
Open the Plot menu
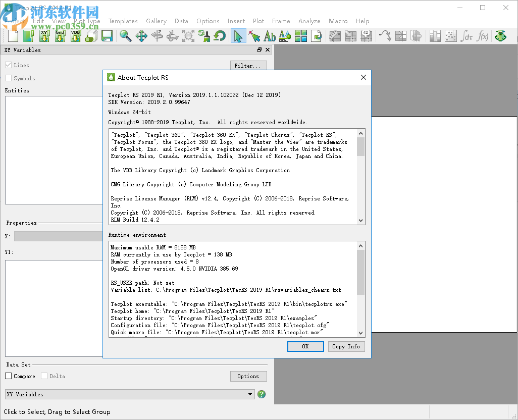(x=258, y=21)
